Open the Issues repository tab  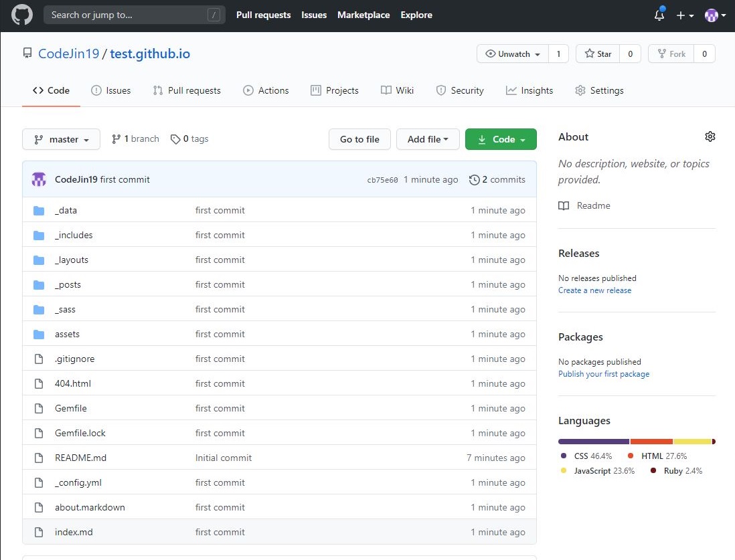[111, 90]
